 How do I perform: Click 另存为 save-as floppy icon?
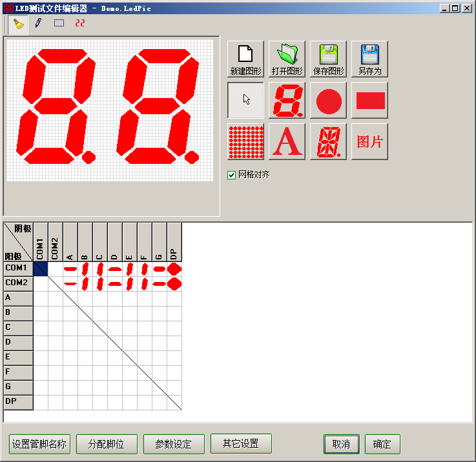pyautogui.click(x=369, y=59)
